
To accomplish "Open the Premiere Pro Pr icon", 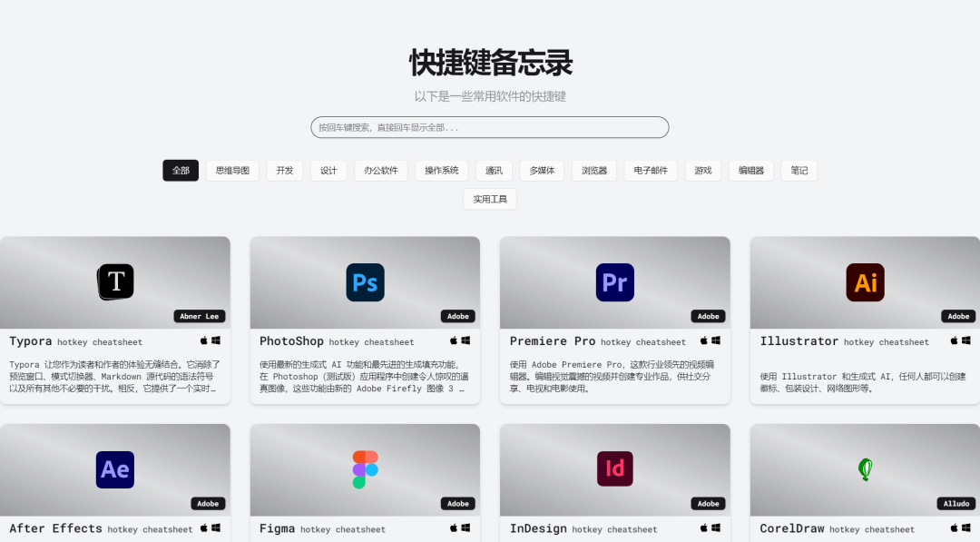I will pyautogui.click(x=615, y=282).
